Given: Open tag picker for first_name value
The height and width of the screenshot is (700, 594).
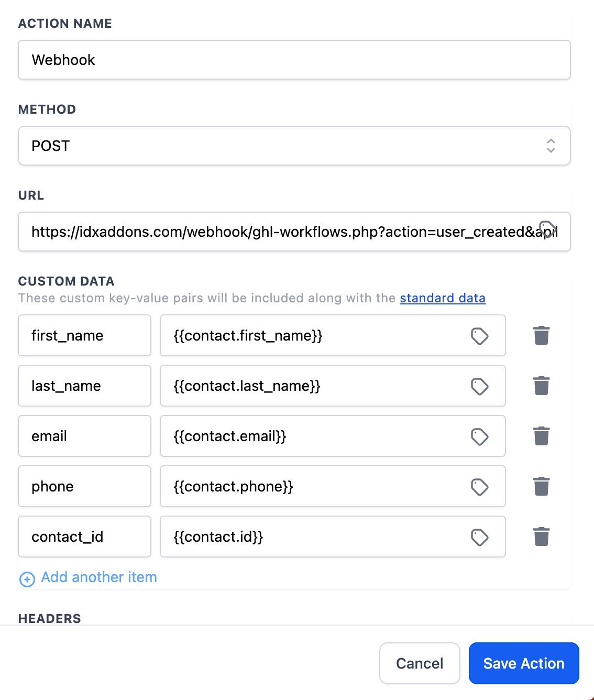Looking at the screenshot, I should point(479,336).
